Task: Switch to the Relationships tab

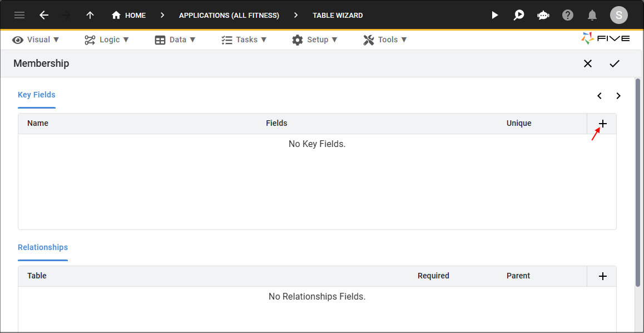Action: [43, 247]
